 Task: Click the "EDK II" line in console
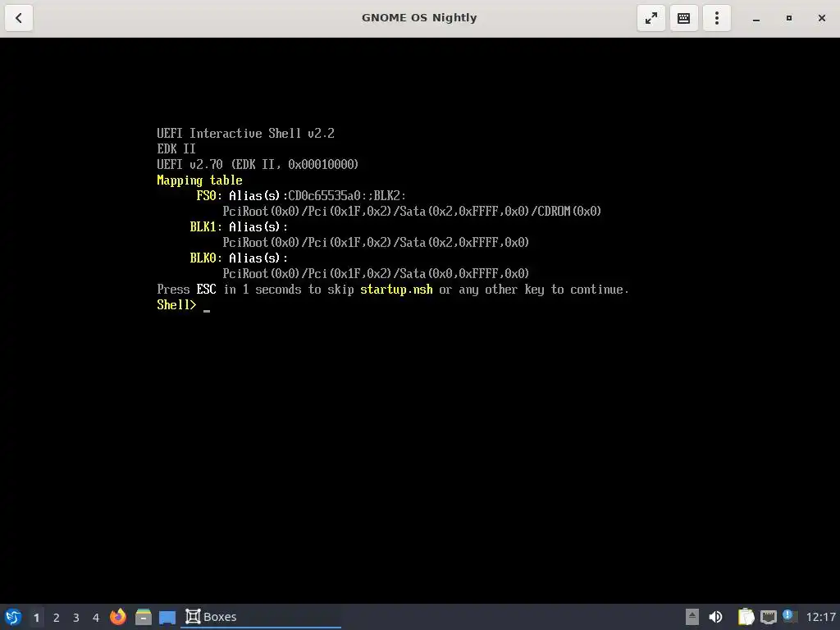176,149
